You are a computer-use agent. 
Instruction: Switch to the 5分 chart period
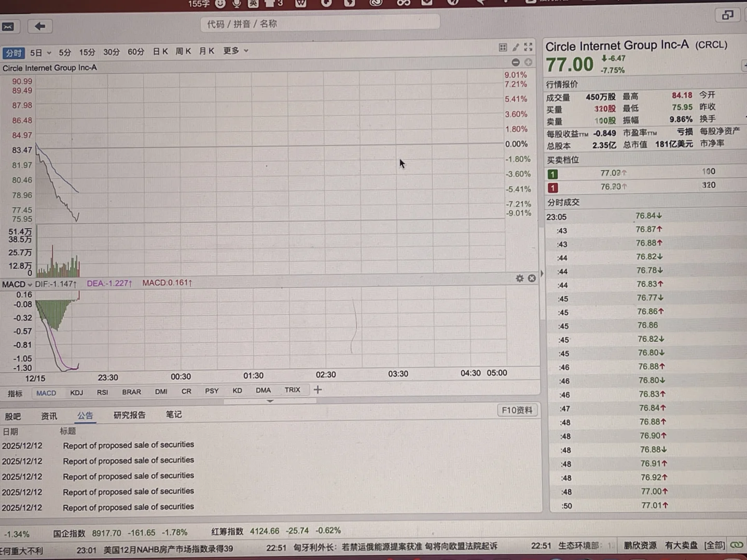click(x=65, y=52)
